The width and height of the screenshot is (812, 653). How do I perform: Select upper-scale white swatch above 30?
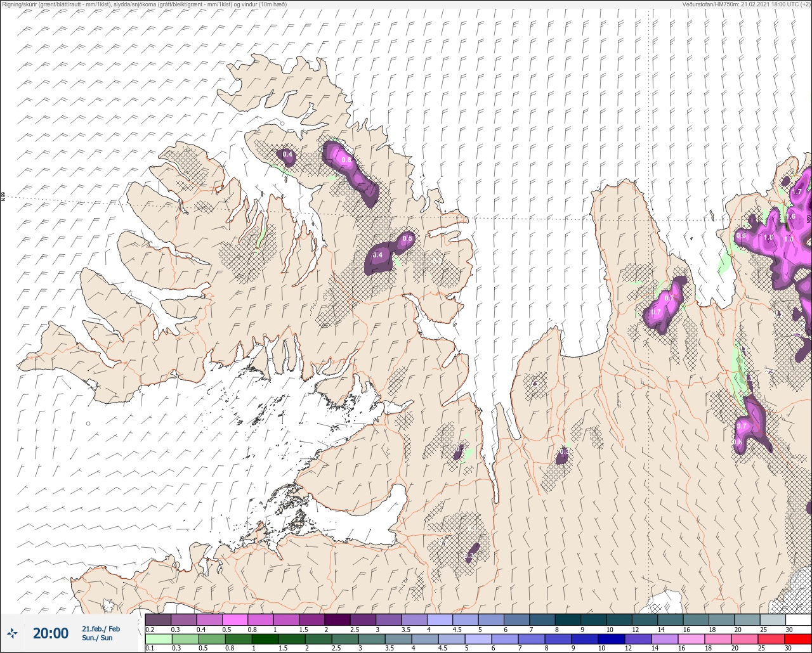click(x=799, y=619)
